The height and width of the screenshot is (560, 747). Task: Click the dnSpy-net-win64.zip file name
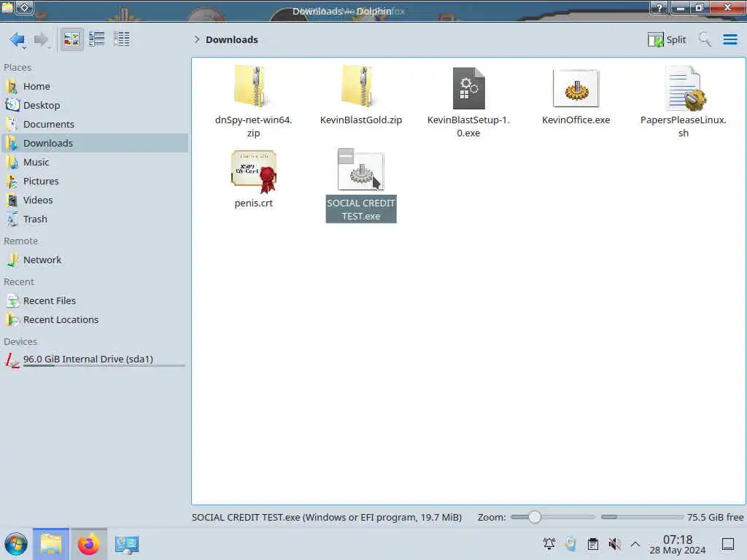(253, 127)
